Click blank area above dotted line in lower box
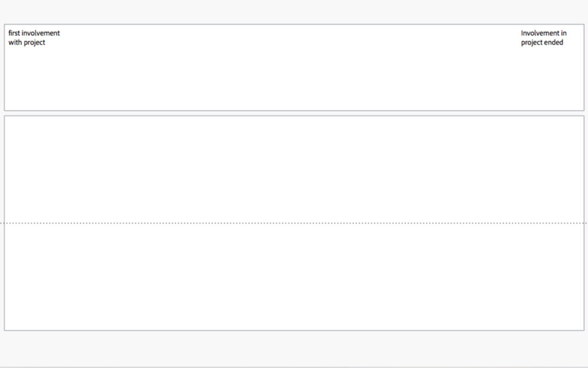 294,169
